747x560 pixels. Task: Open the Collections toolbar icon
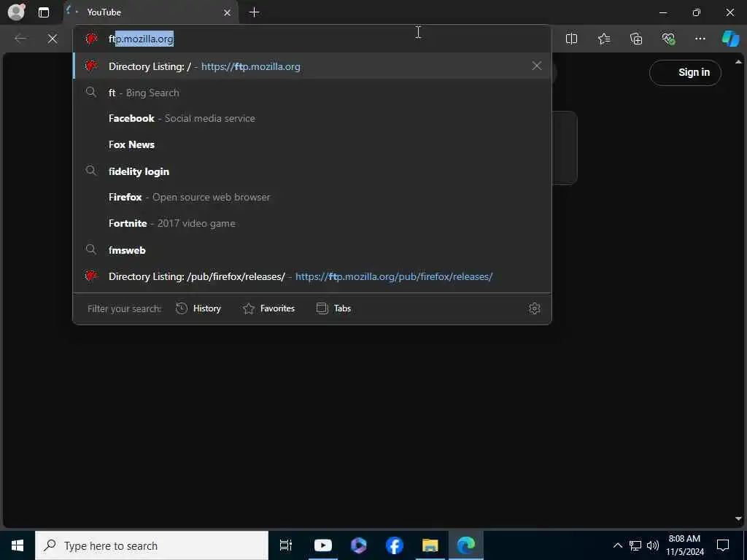coord(636,39)
